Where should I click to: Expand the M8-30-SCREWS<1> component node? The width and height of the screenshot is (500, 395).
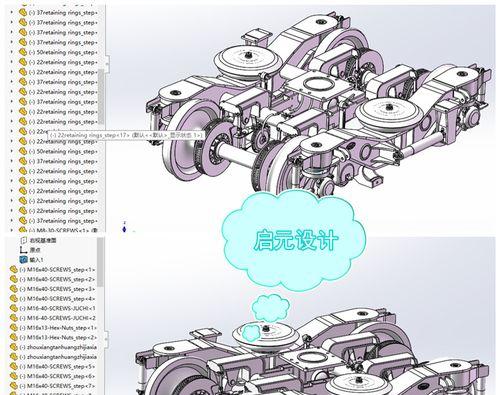click(x=12, y=230)
